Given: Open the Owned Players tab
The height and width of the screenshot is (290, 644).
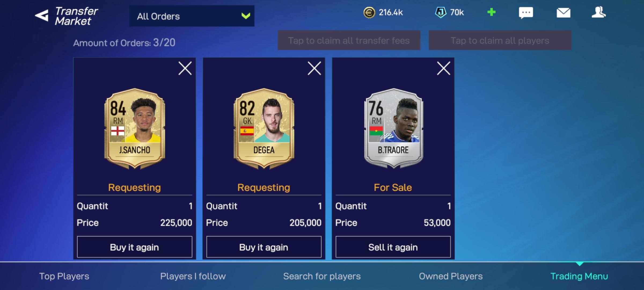Looking at the screenshot, I should pyautogui.click(x=451, y=276).
